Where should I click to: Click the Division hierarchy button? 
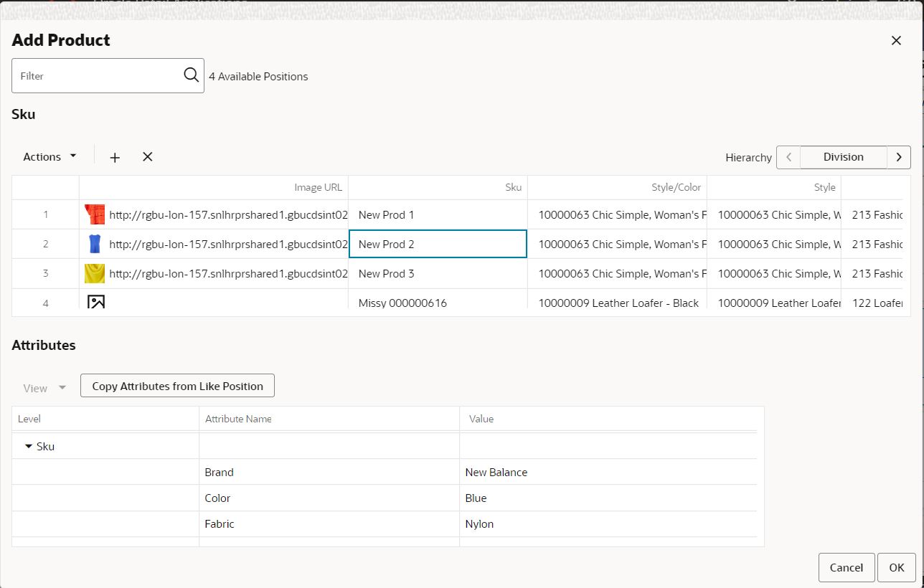coord(843,157)
